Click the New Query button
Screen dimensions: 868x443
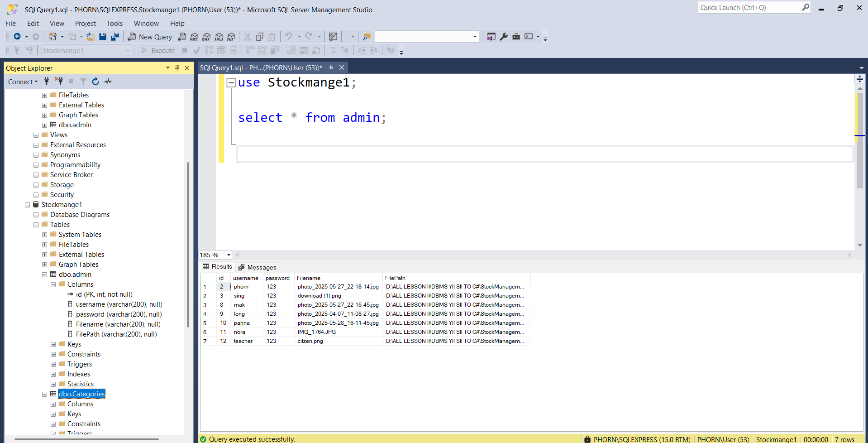point(150,37)
